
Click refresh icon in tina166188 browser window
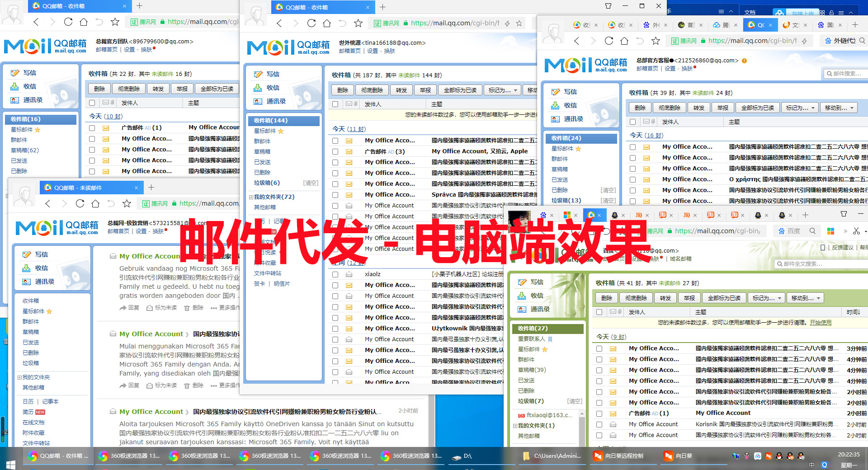point(311,23)
